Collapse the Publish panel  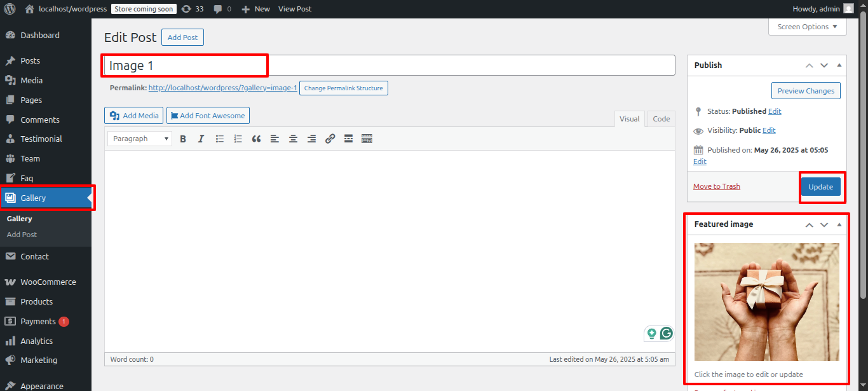[839, 65]
